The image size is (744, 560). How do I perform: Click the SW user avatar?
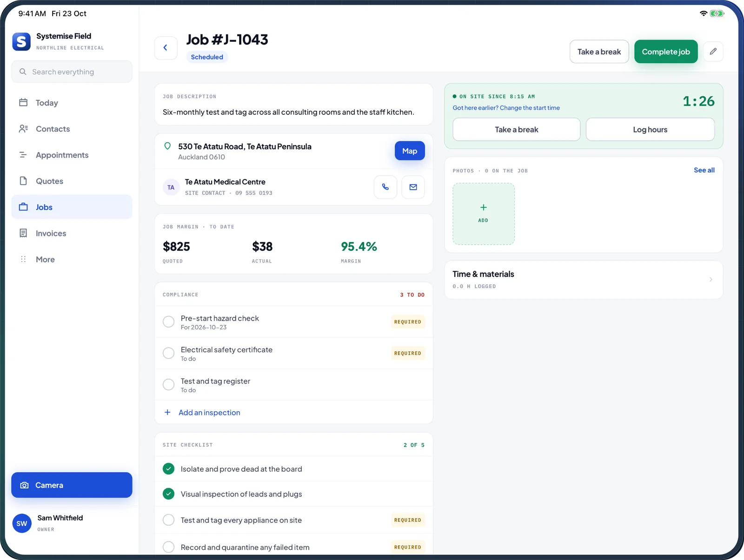click(22, 523)
